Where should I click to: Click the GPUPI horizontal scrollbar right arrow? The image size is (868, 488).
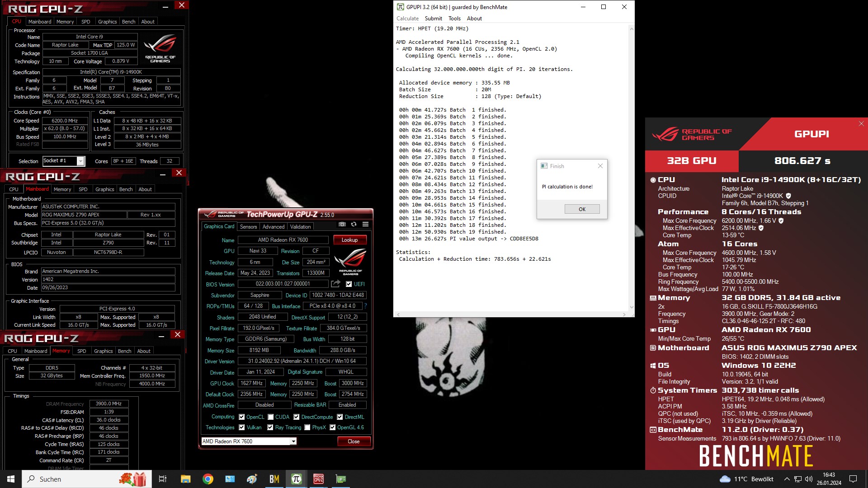624,314
